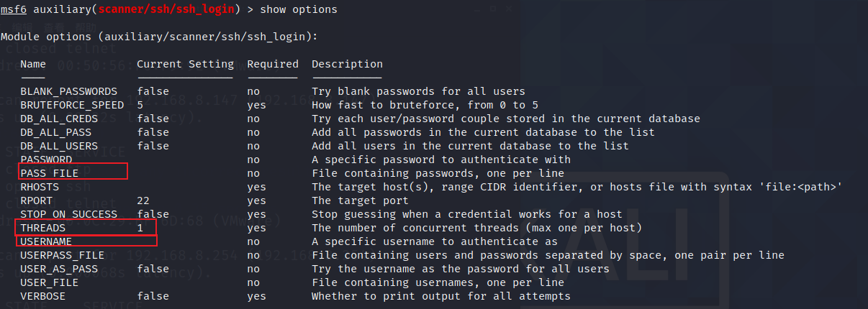This screenshot has width=868, height=309.
Task: Click the 'Name' column header
Action: coord(33,64)
